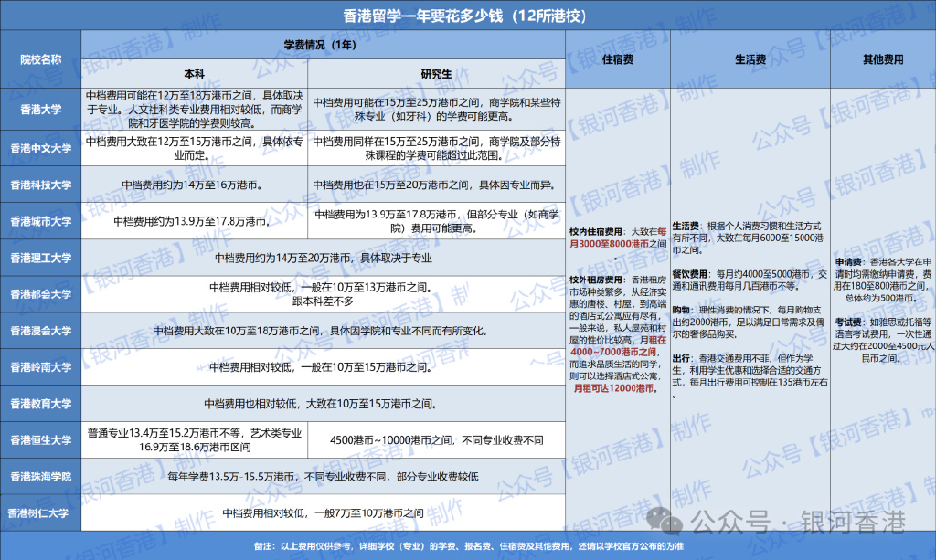
Task: Click the title 香港留学一年要花多少钱
Action: click(426, 16)
